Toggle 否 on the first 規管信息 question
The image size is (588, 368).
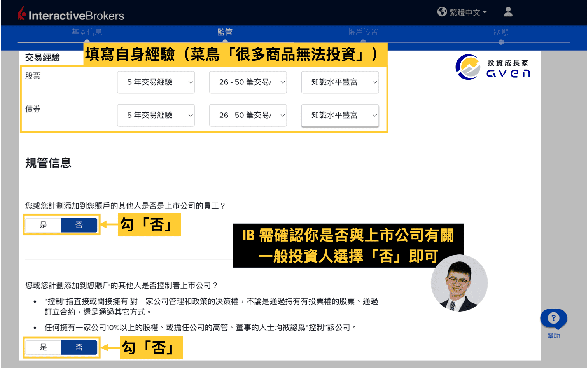pos(79,225)
